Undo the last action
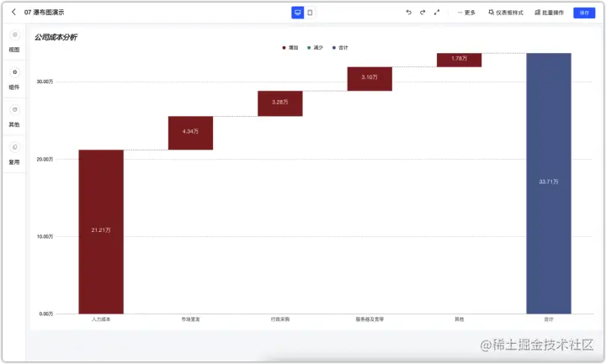Screen dimensions: 606x364 (x=409, y=13)
